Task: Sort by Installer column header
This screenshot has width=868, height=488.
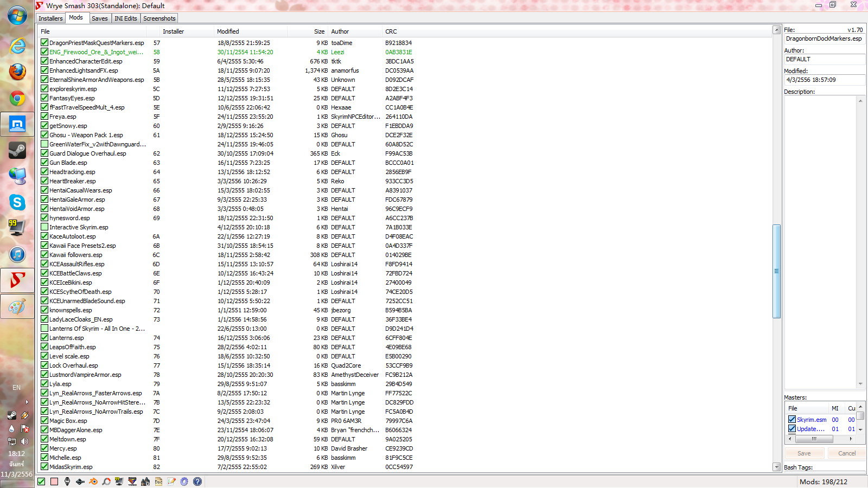Action: tap(187, 31)
